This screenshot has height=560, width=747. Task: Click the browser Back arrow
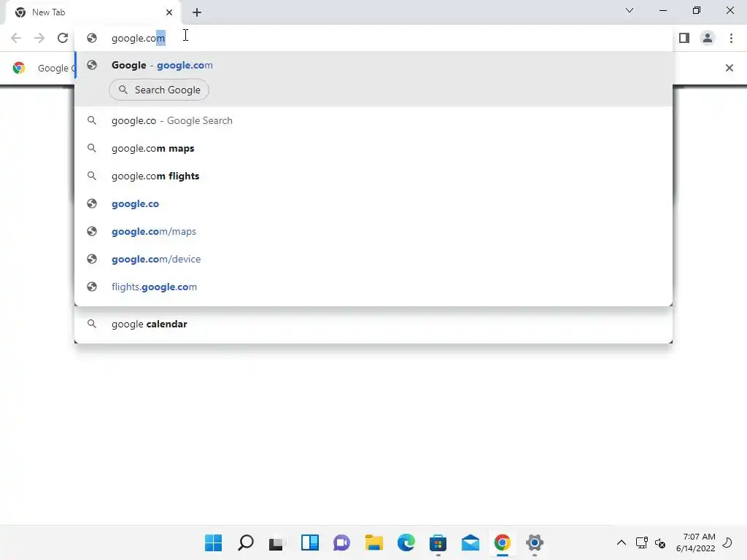(x=16, y=38)
